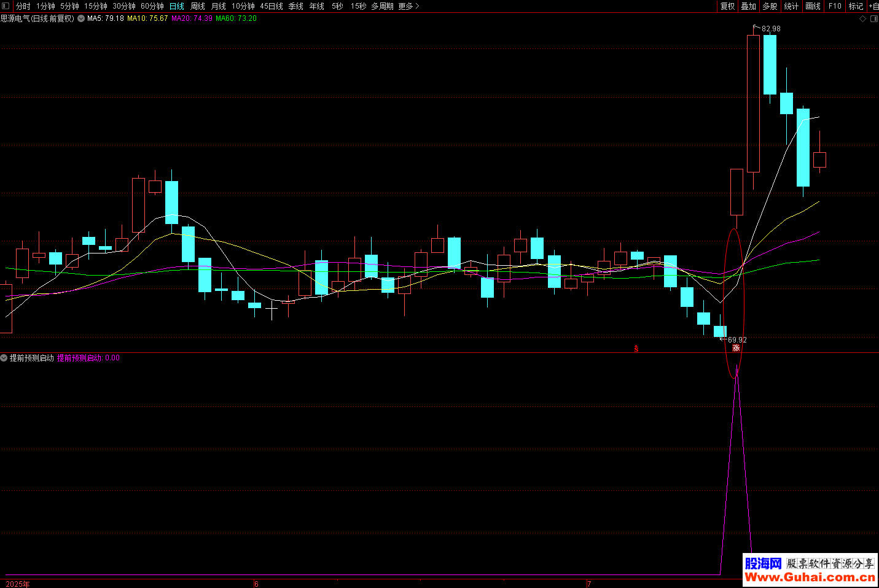Switch to 5秒 period
Image resolution: width=879 pixels, height=588 pixels.
[337, 6]
